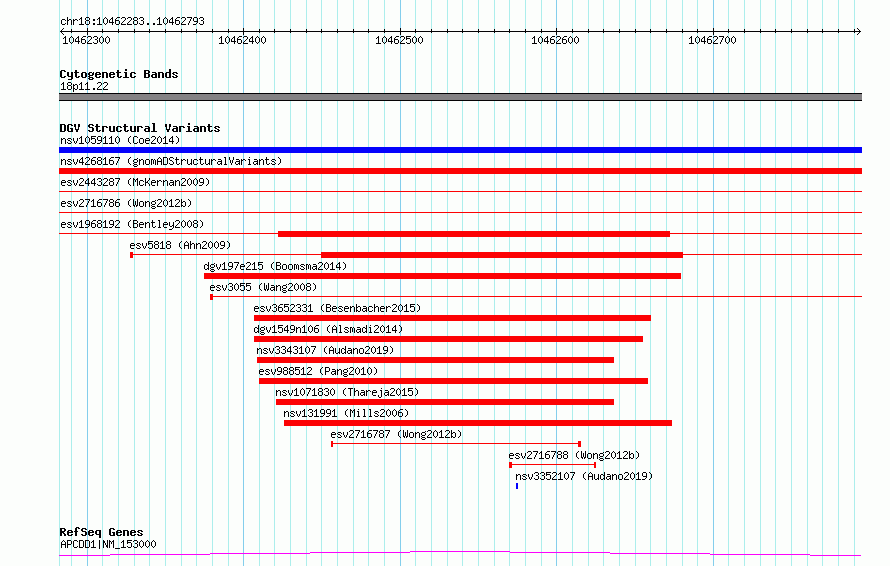Click the chr18:10462283..10462793 position label
The image size is (890, 566).
[x=132, y=22]
